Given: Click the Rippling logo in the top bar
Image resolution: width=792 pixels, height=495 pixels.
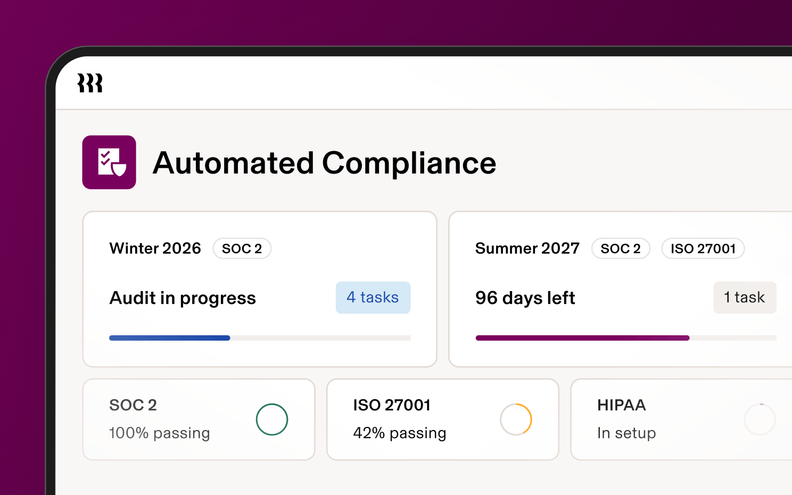Looking at the screenshot, I should tap(90, 83).
